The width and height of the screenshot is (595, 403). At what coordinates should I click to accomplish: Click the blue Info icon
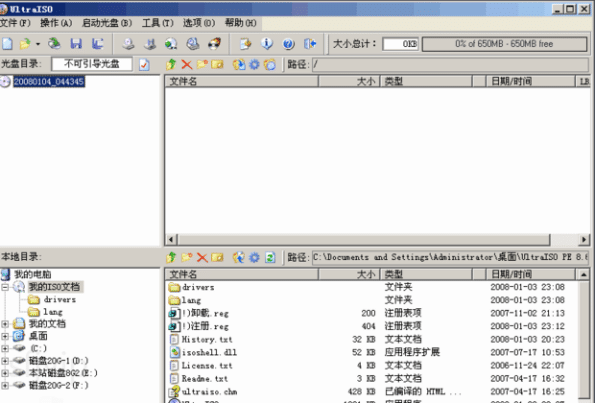267,44
